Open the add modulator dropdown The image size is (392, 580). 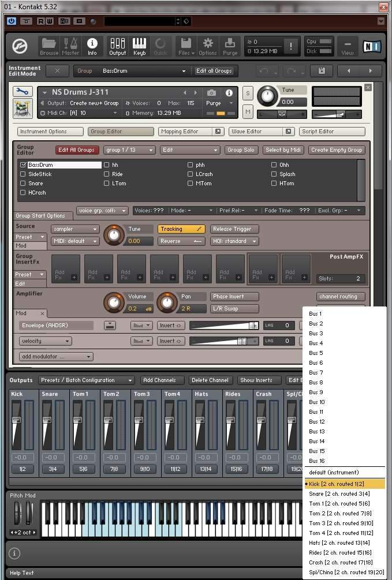click(56, 357)
